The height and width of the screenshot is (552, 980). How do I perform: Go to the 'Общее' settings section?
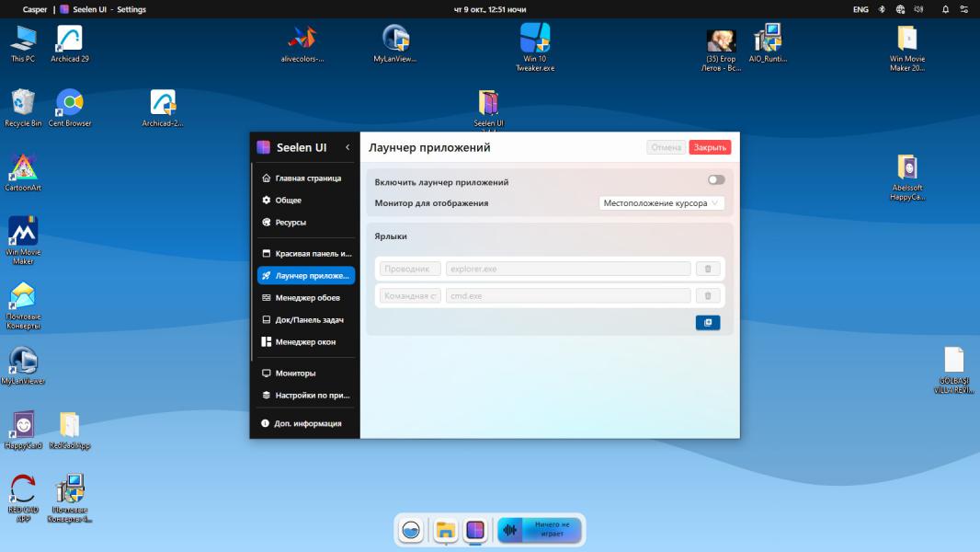[x=288, y=201]
